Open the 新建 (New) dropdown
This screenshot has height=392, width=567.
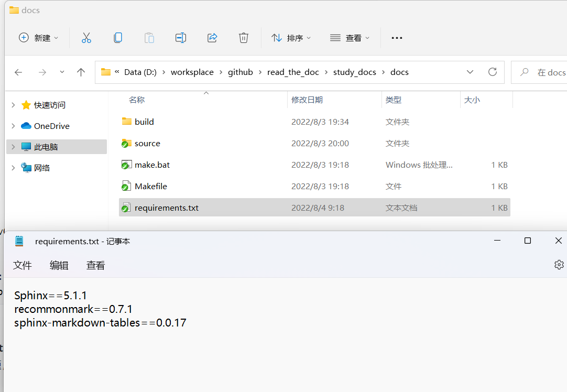tap(39, 38)
